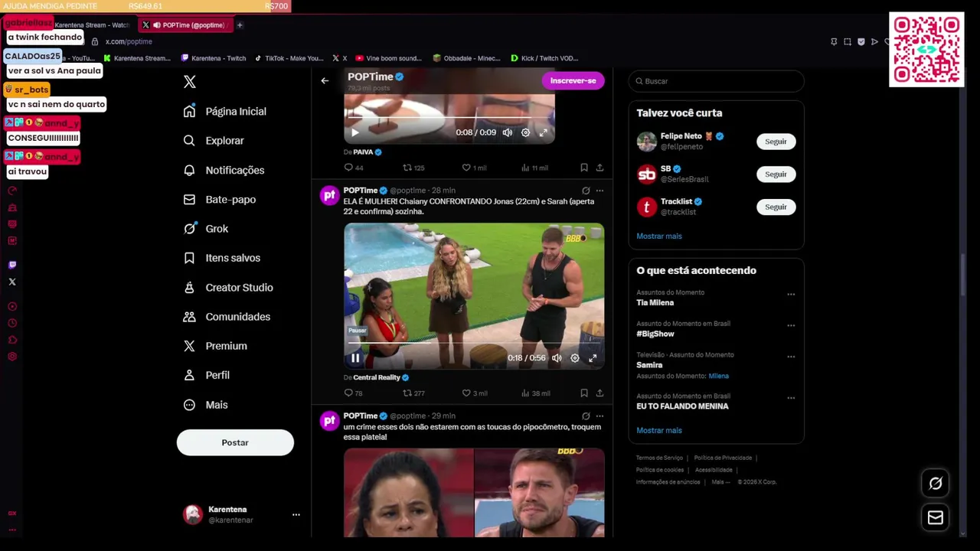Image resolution: width=980 pixels, height=551 pixels.
Task: Click the Inscrever-se button
Action: coord(573,80)
